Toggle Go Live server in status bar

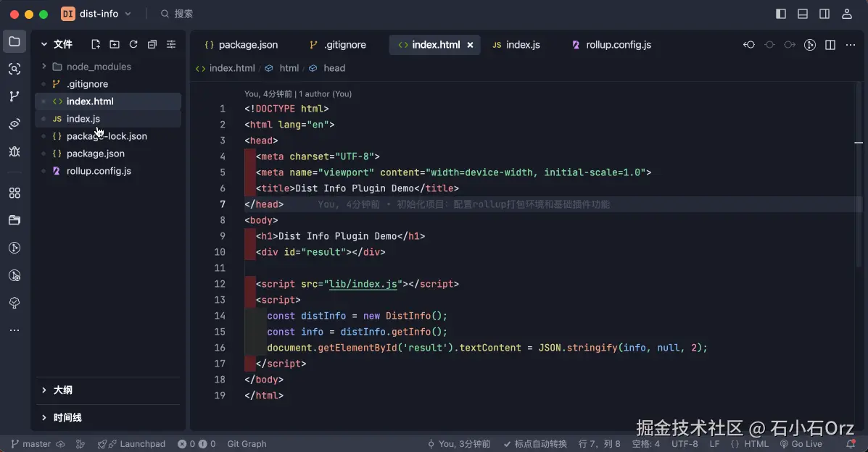(801, 444)
